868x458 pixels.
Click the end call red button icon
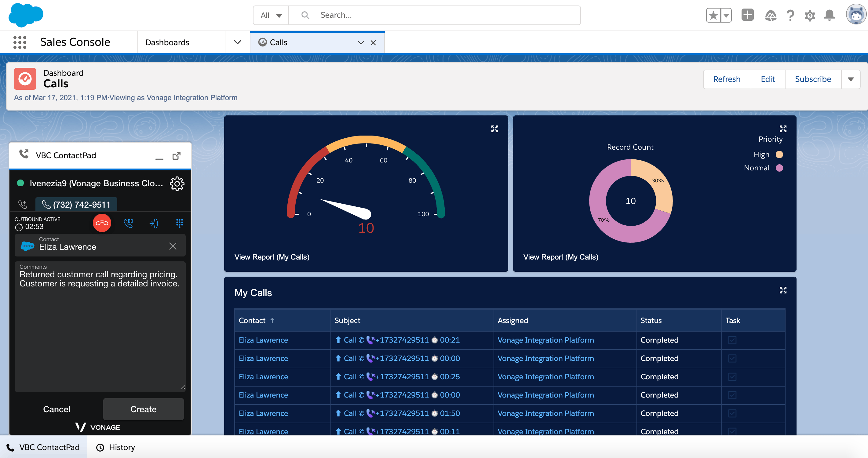click(102, 223)
